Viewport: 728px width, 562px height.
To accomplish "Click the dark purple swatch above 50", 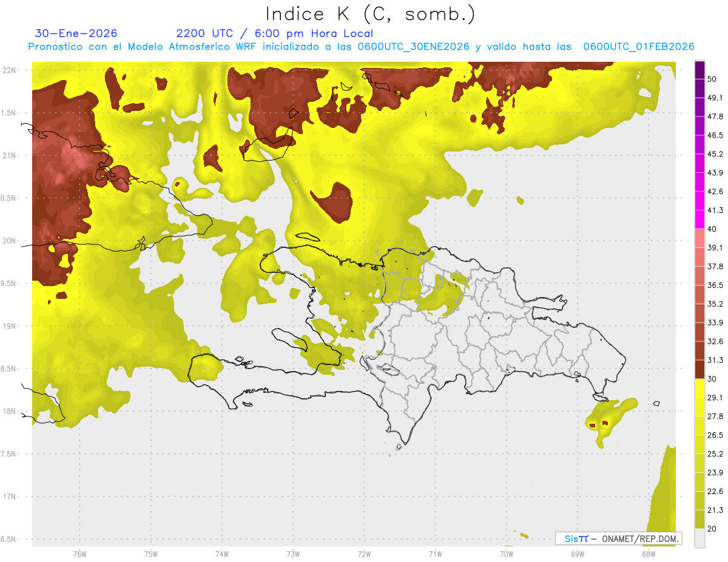I will (699, 70).
